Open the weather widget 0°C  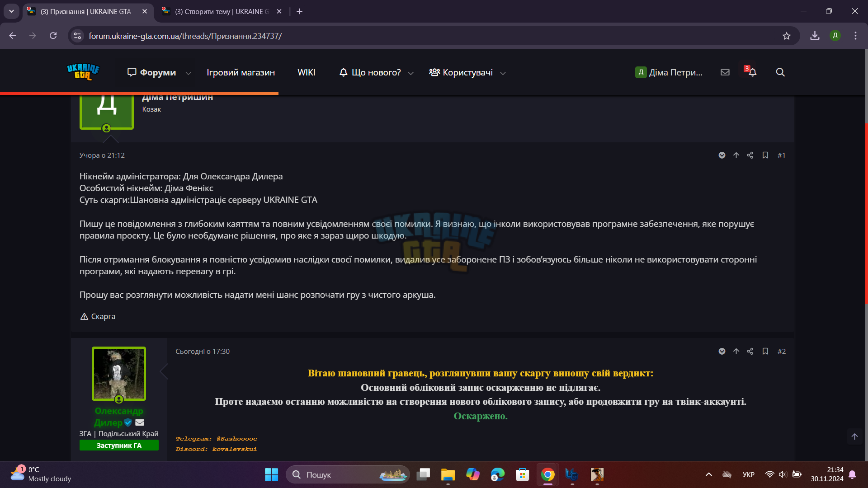41,474
